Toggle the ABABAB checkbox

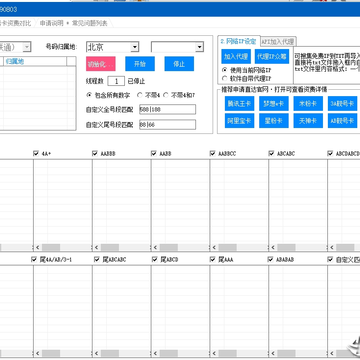pos(270,259)
